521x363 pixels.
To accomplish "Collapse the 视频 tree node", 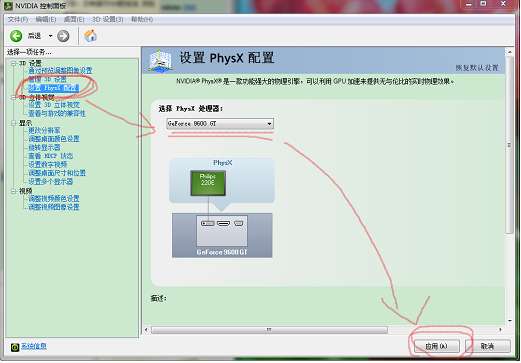I will (13, 191).
